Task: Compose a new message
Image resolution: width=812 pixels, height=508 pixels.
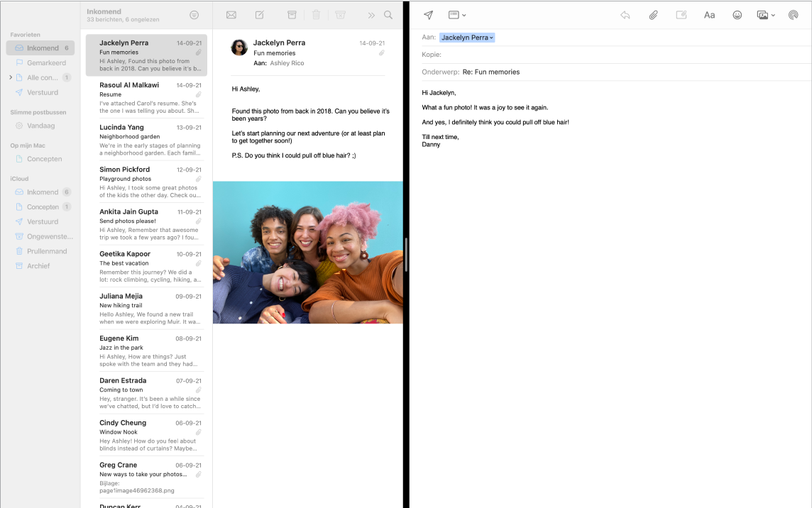Action: (259, 14)
